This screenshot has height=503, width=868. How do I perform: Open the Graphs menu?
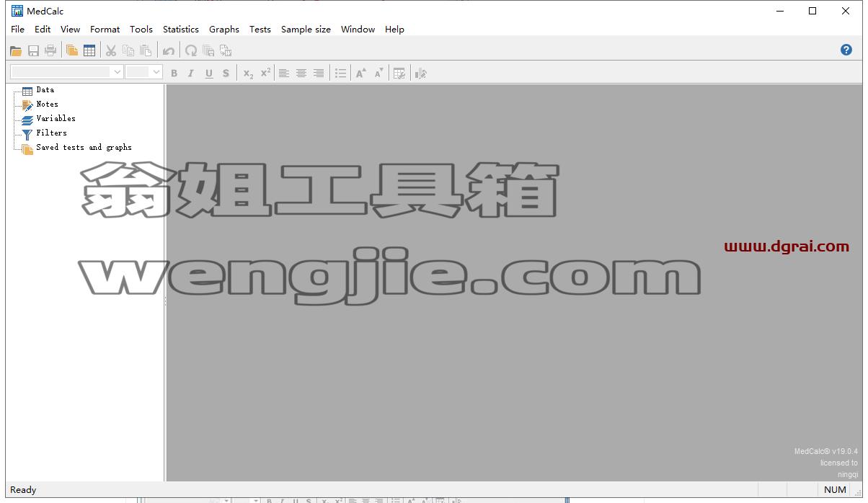click(224, 30)
